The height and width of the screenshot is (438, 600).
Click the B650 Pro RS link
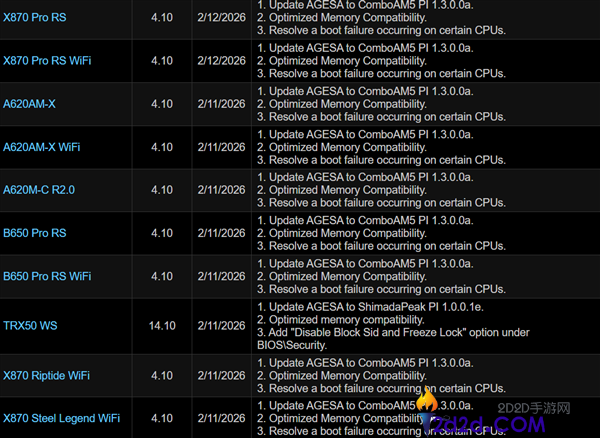(x=35, y=233)
